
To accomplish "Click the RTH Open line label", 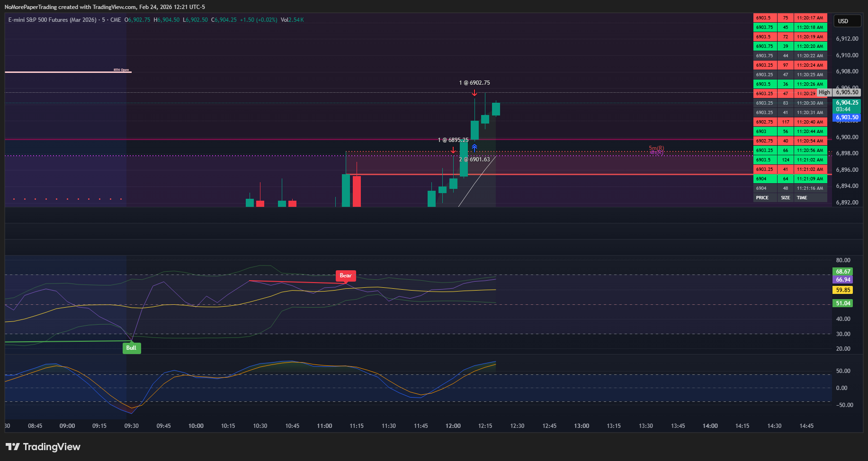I will 121,70.
